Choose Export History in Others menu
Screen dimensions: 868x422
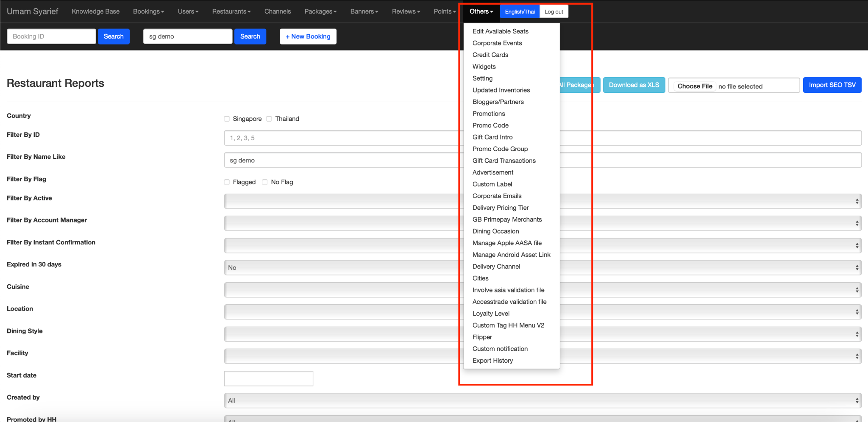point(492,361)
